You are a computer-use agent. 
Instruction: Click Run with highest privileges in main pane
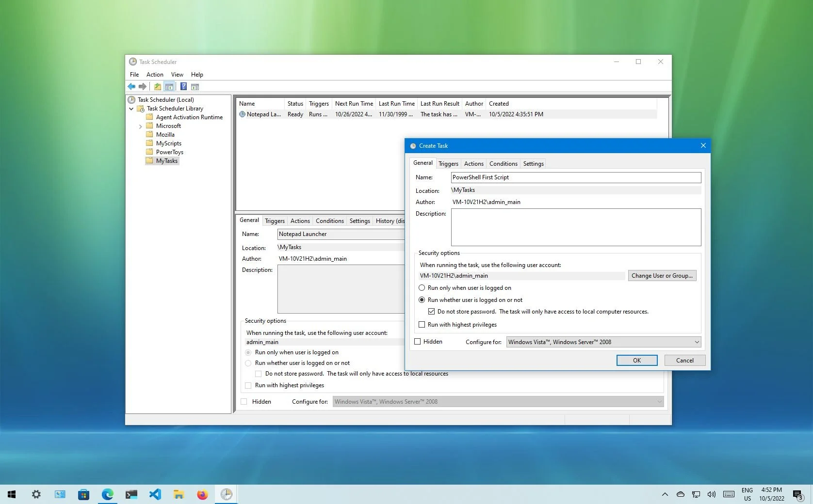click(248, 385)
